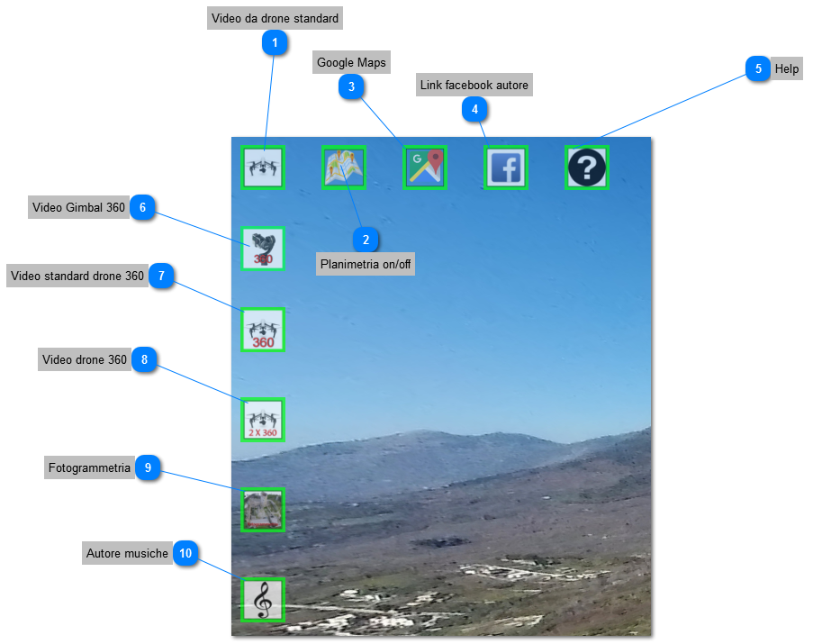Open the Google Maps icon
The image size is (813, 644).
425,168
